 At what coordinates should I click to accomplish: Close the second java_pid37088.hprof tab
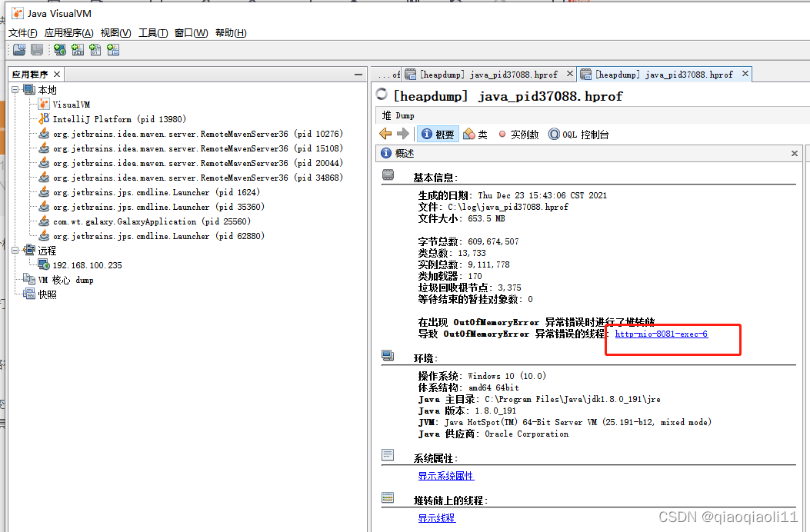point(745,74)
